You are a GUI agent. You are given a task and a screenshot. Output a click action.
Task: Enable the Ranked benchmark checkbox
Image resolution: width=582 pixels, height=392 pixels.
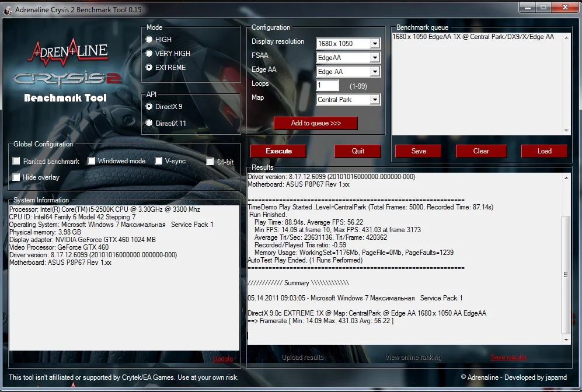point(16,161)
